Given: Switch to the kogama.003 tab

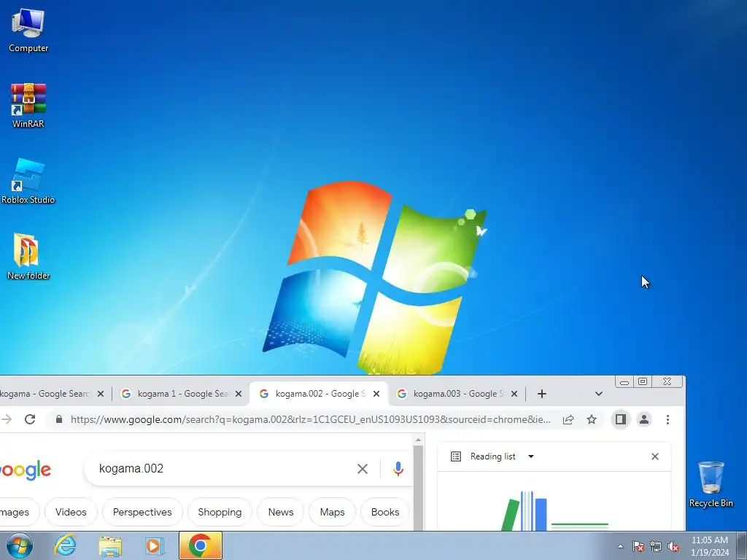Looking at the screenshot, I should pos(457,394).
